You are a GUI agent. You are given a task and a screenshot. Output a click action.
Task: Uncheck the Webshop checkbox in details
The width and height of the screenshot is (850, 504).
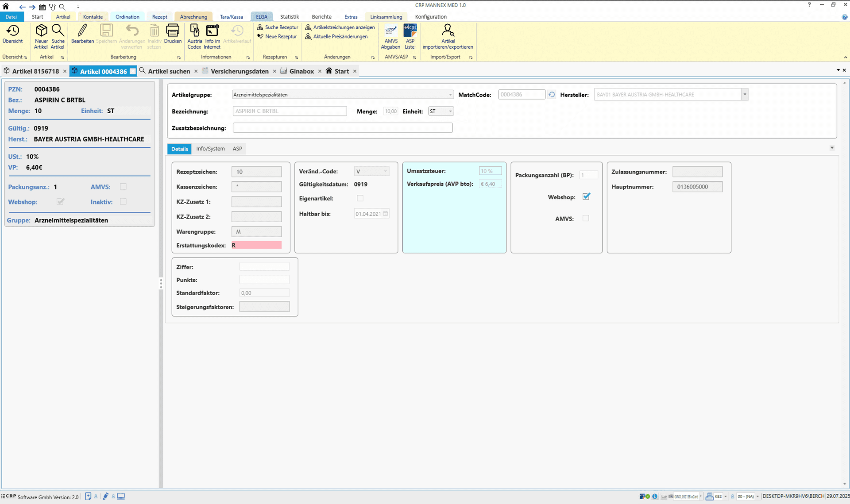point(586,196)
